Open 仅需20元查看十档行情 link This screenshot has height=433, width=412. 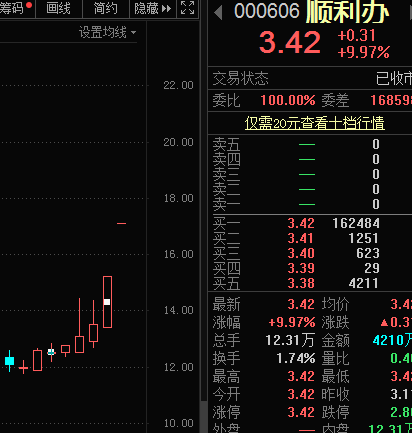pos(315,123)
